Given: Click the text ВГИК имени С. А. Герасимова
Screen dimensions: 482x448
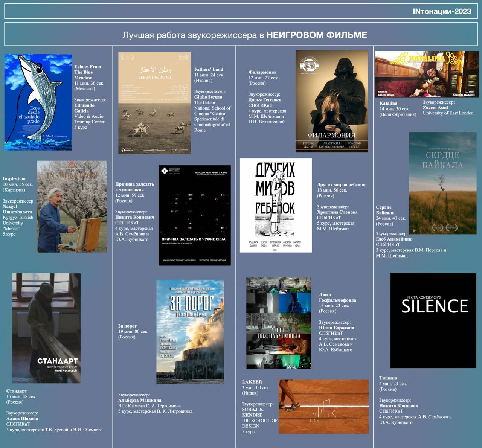Looking at the screenshot, I should point(149,406).
